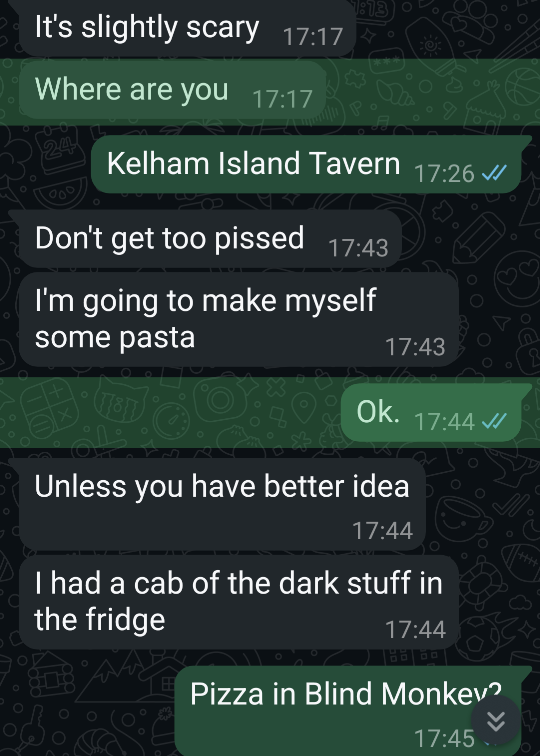The width and height of the screenshot is (540, 756).
Task: Tap the double ticks beside the Ok. message
Action: (494, 421)
